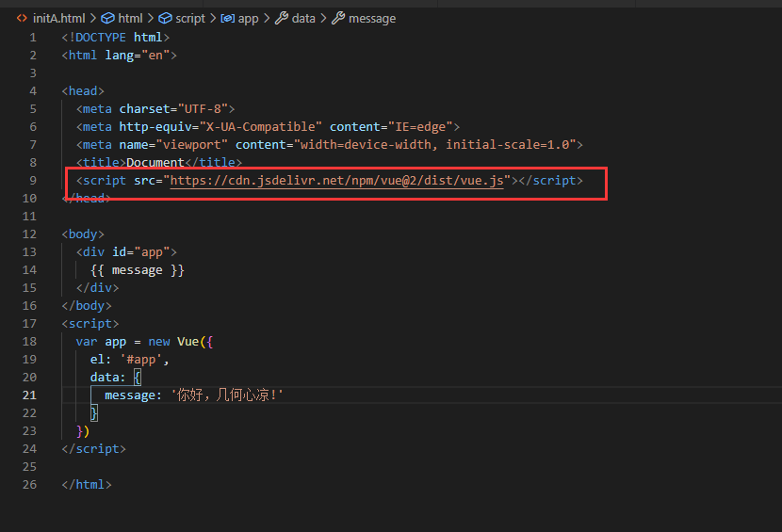The height and width of the screenshot is (532, 782).
Task: Open the data breadcrumb segment
Action: pos(303,19)
